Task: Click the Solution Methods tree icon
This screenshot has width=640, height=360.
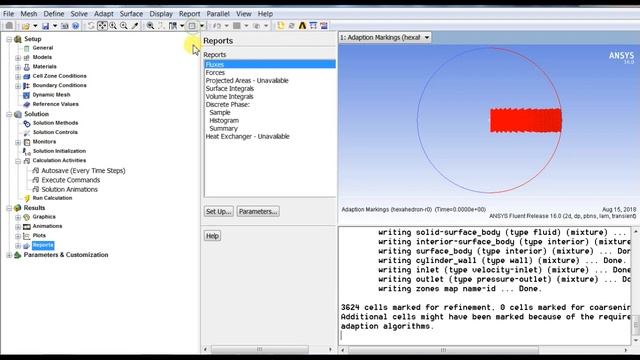Action: 27,123
